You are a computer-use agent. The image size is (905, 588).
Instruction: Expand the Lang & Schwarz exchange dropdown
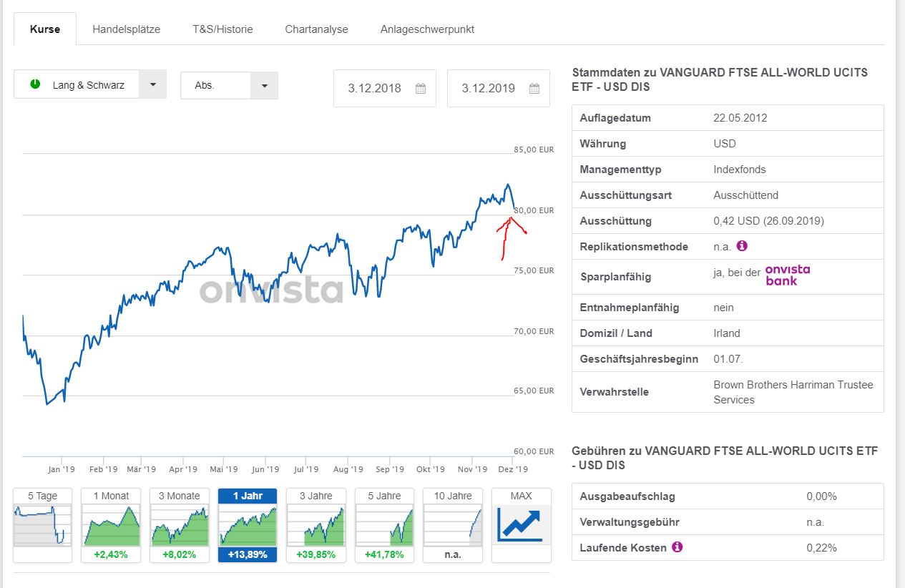(x=152, y=84)
